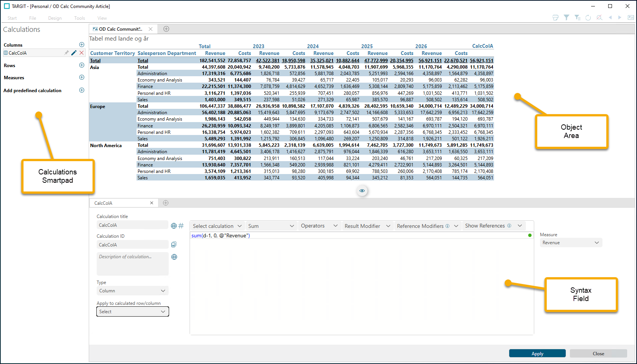The height and width of the screenshot is (364, 637).
Task: Copy the Calculation ID with copy icon
Action: pos(174,245)
